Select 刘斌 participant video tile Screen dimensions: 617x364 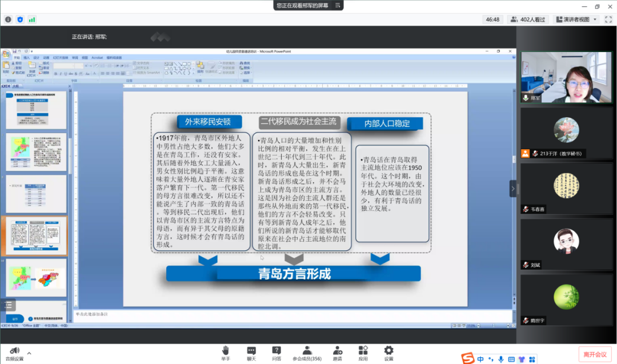[x=566, y=244]
